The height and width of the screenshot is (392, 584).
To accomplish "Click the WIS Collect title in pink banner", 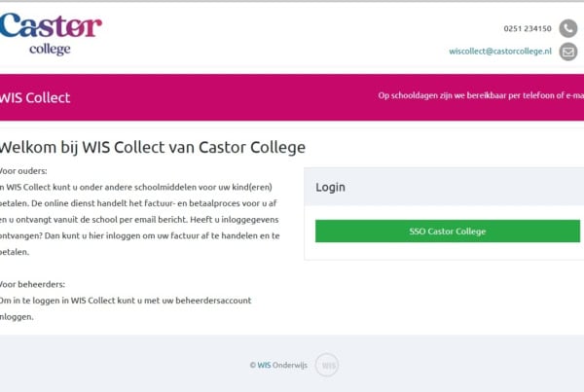I will [x=35, y=97].
